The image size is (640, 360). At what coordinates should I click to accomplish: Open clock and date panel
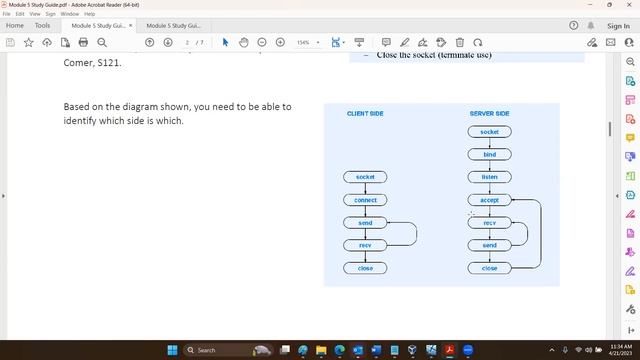[620, 350]
